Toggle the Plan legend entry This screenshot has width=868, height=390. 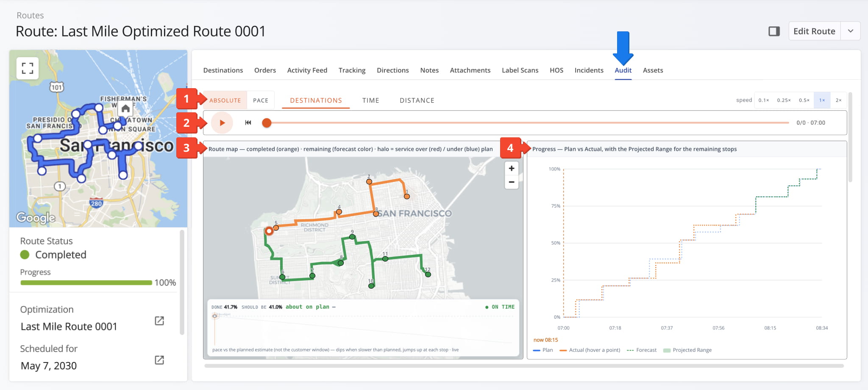coord(543,350)
